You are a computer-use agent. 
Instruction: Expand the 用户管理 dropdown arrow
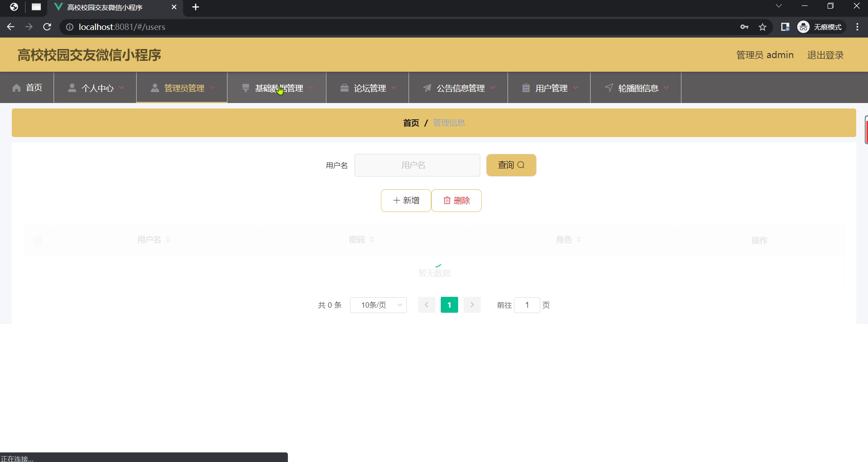click(x=576, y=88)
